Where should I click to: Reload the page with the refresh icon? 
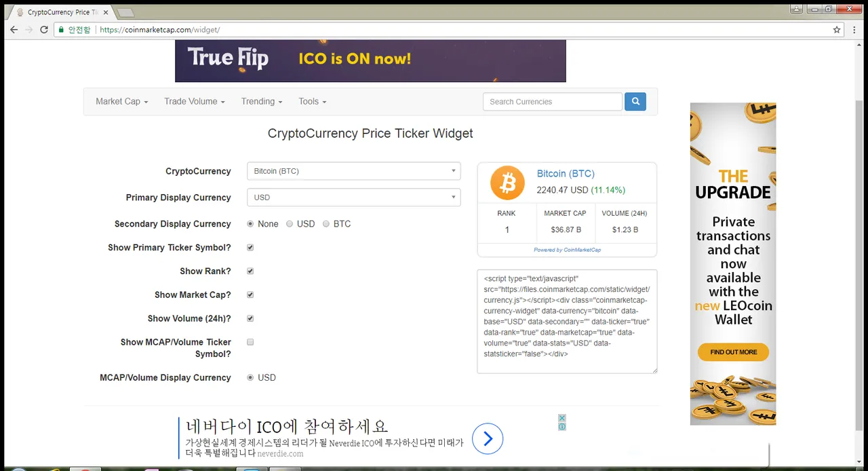pos(44,30)
